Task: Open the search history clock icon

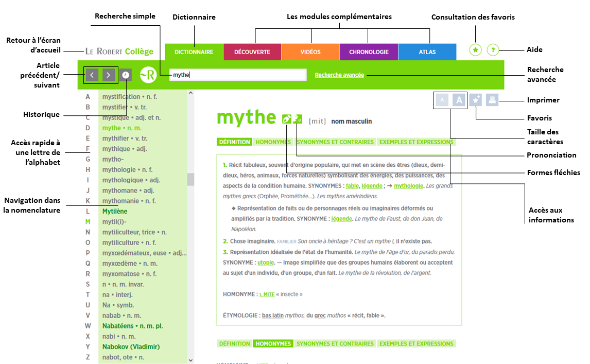Action: 126,75
